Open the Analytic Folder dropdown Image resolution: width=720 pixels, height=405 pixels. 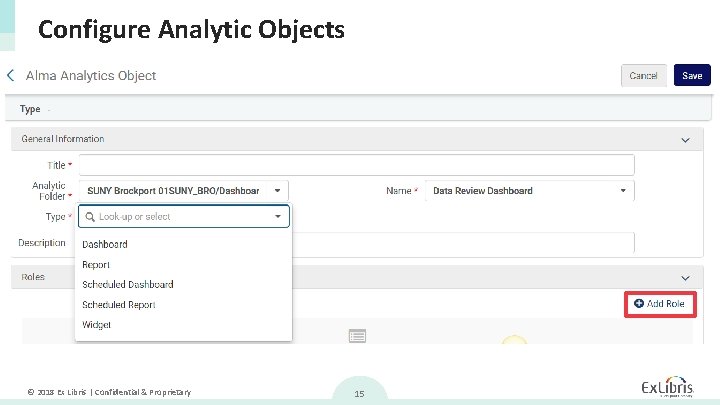tap(184, 191)
